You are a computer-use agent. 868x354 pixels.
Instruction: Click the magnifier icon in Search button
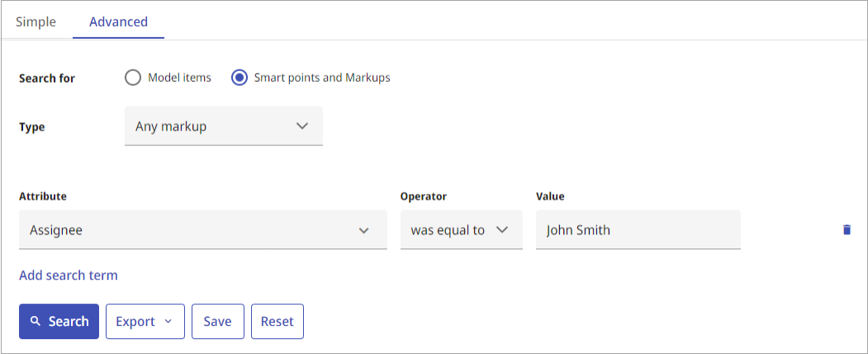pyautogui.click(x=36, y=321)
